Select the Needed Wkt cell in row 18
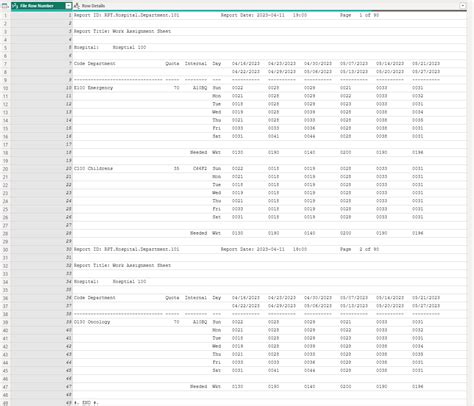Image resolution: width=474 pixels, height=406 pixels. (x=270, y=152)
